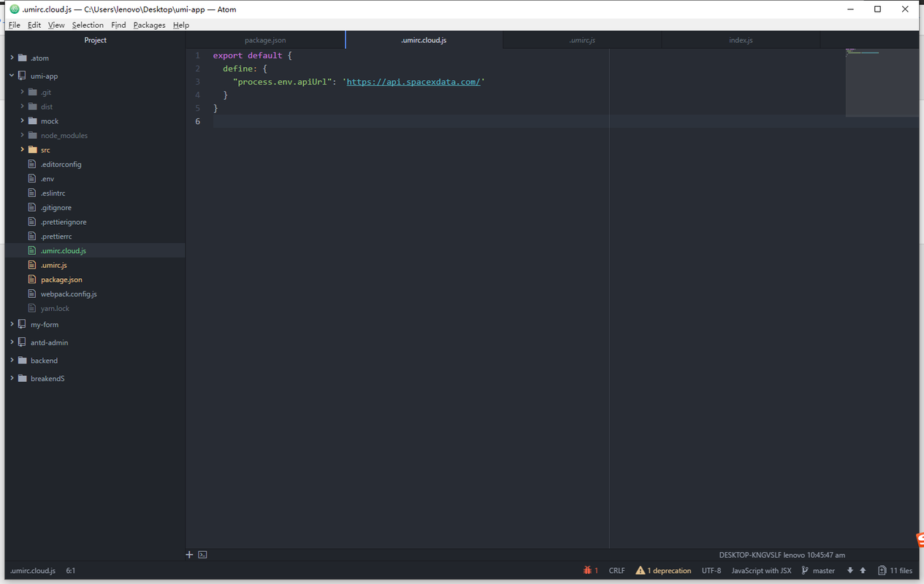The width and height of the screenshot is (924, 584).
Task: Open the 11 files git changes
Action: [895, 570]
